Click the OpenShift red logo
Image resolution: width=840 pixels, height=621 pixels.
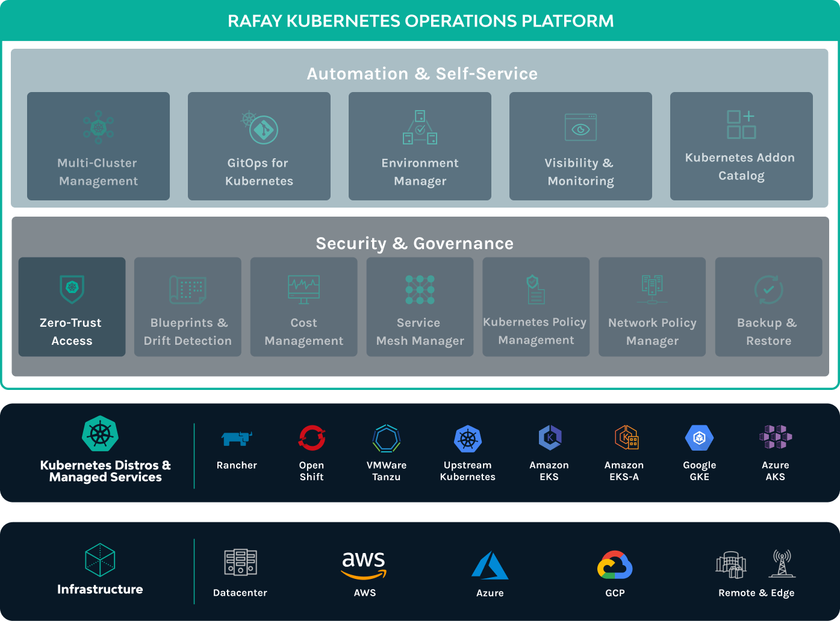point(312,437)
